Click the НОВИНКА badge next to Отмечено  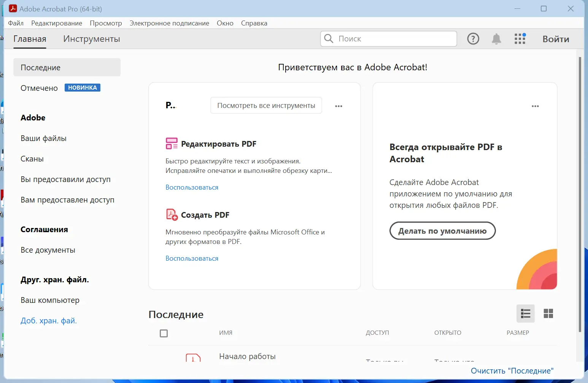click(x=83, y=88)
